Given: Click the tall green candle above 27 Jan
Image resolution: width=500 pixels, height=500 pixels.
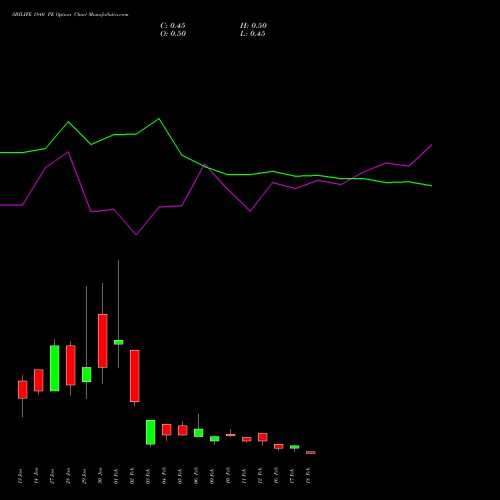Looking at the screenshot, I should (x=55, y=368).
